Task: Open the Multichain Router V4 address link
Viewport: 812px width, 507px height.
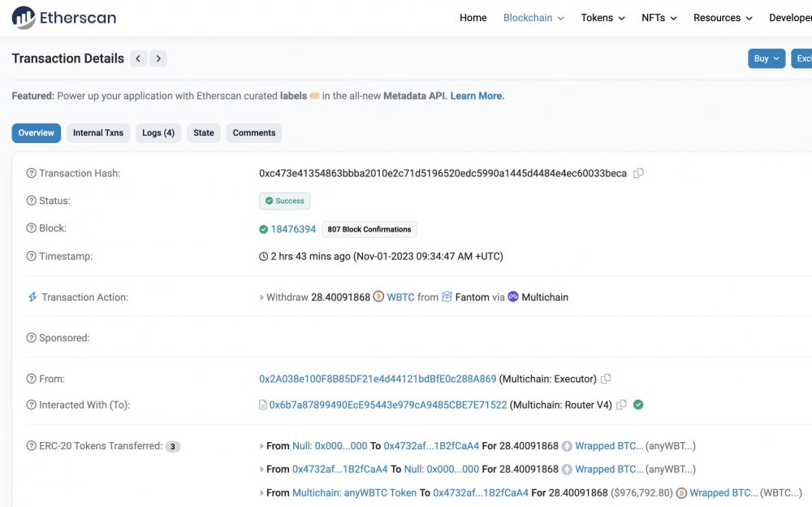Action: coord(388,405)
